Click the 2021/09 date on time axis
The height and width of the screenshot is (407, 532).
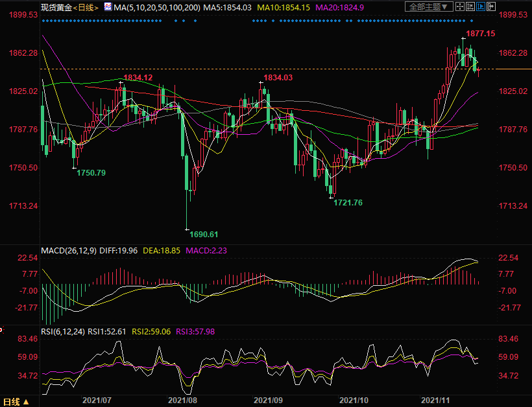pyautogui.click(x=268, y=402)
